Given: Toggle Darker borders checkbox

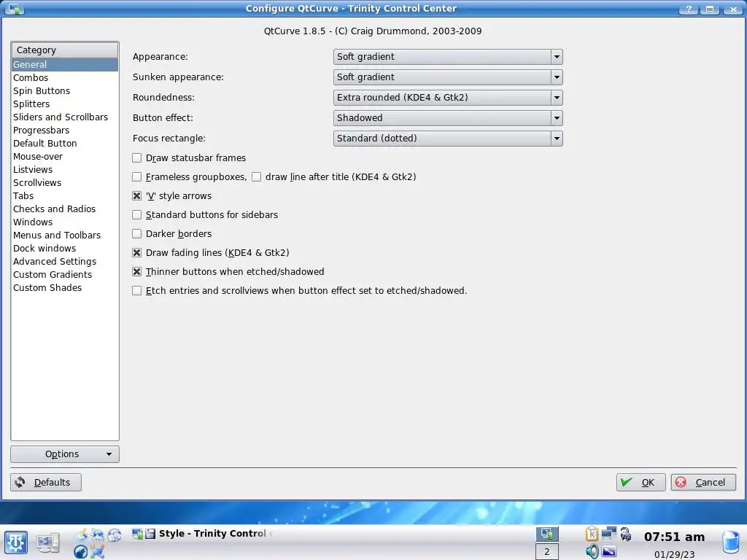Looking at the screenshot, I should 136,233.
